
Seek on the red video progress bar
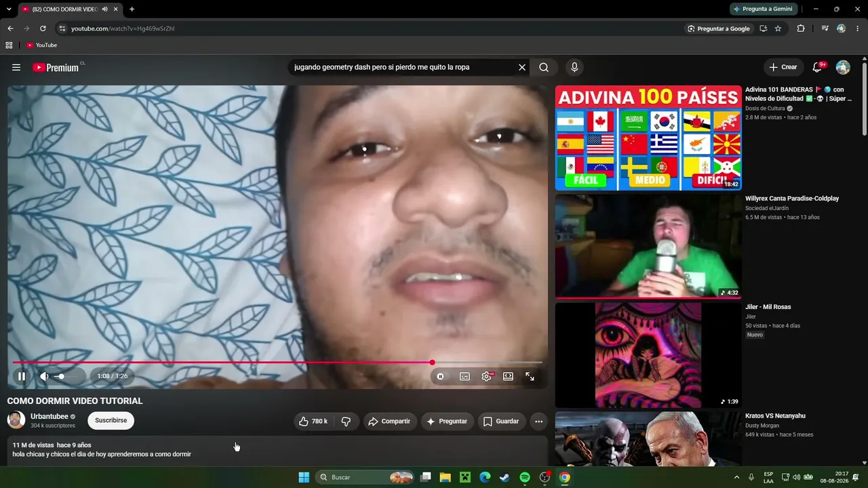277,363
